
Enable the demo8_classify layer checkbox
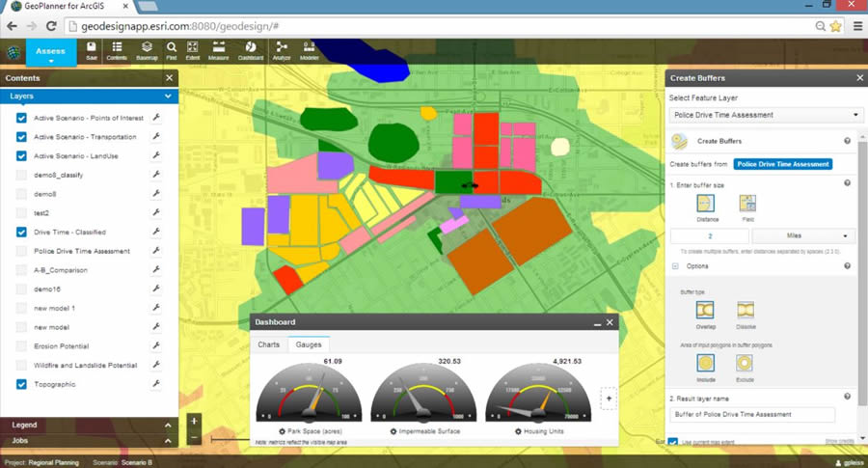pyautogui.click(x=21, y=175)
